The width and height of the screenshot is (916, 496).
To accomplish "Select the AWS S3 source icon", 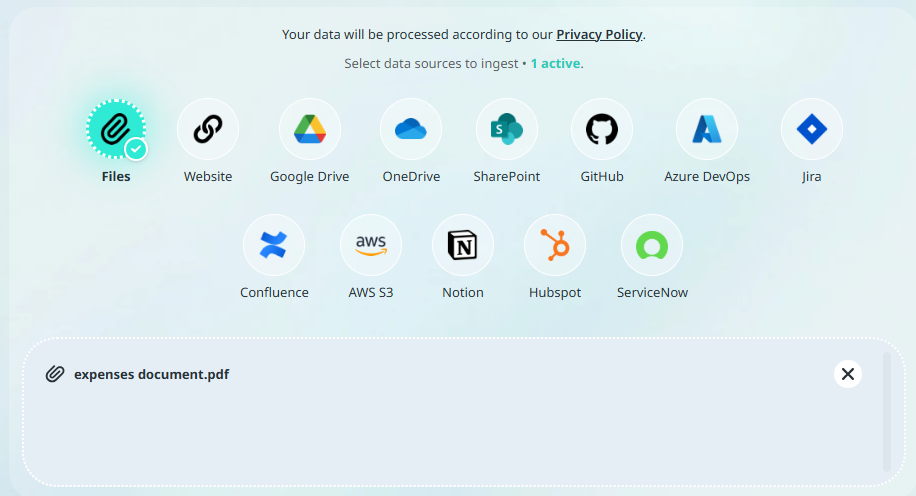I will (371, 245).
